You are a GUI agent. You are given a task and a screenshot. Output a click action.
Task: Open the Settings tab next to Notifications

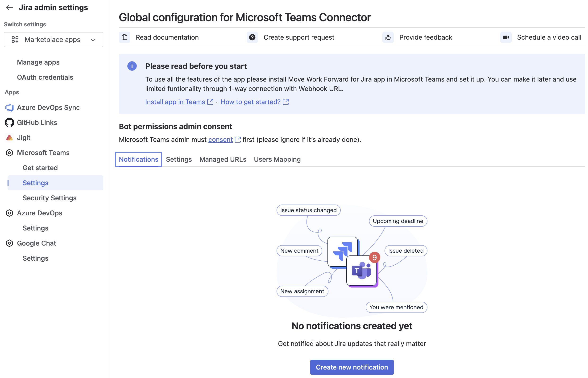pos(179,159)
